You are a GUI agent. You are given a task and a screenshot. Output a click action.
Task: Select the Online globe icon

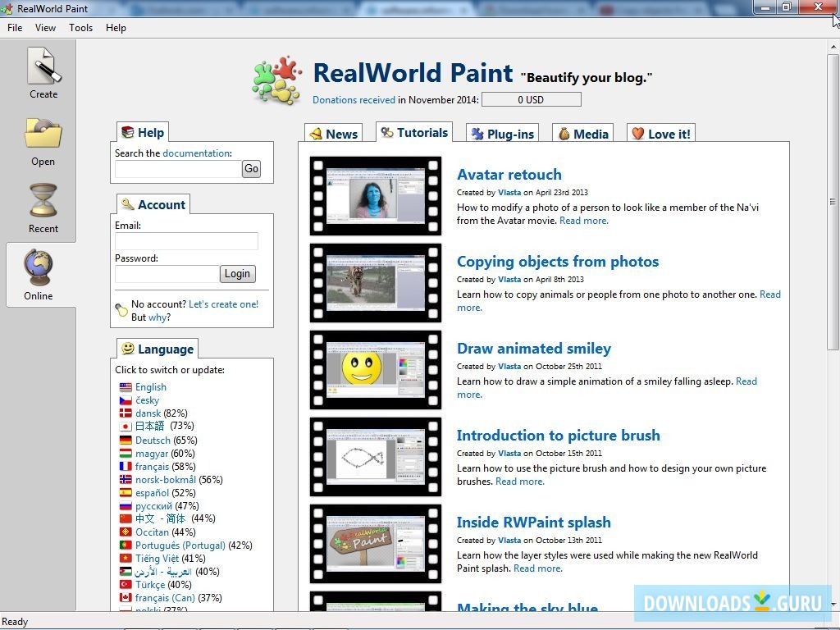tap(40, 268)
